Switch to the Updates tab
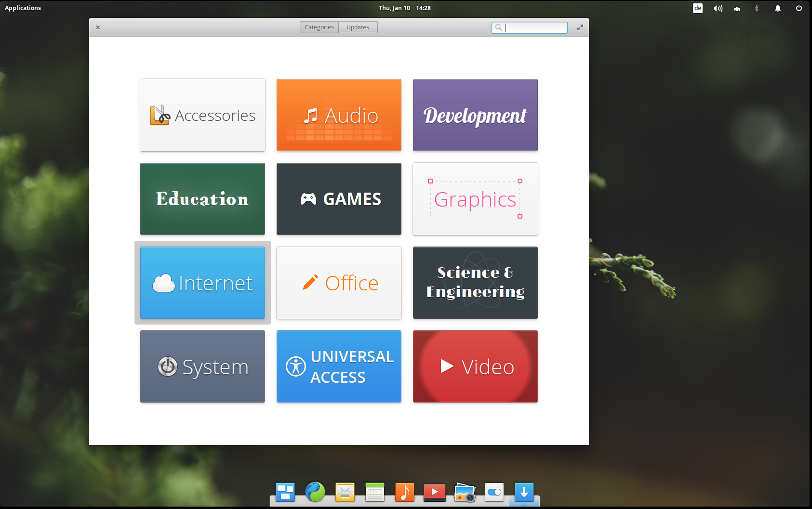This screenshot has width=812, height=509. [358, 27]
